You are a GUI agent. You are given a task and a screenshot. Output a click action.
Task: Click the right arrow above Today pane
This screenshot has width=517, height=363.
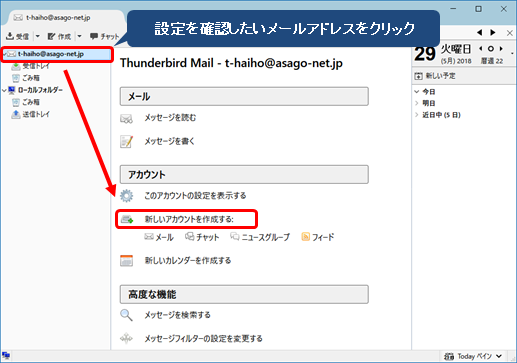(493, 32)
